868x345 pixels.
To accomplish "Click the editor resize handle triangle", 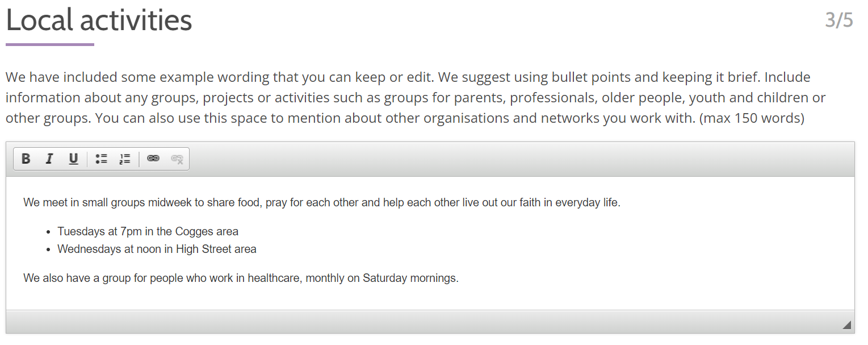I will pyautogui.click(x=846, y=325).
